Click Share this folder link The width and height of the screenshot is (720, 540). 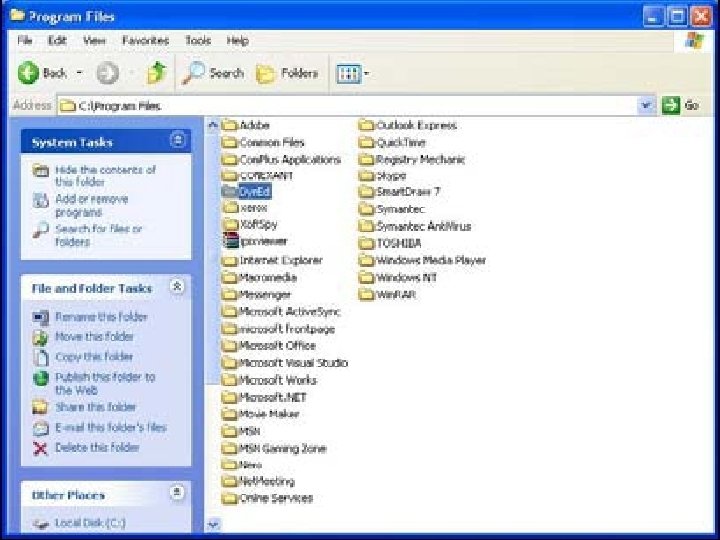(x=96, y=407)
